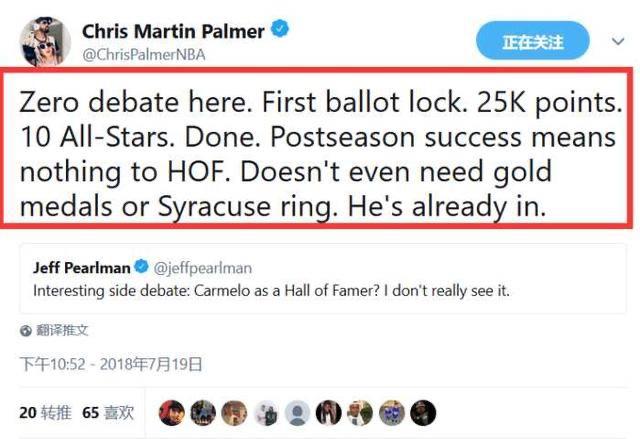Screen dimensions: 640x439
Task: Open the second liker avatar in the row
Action: tap(203, 412)
